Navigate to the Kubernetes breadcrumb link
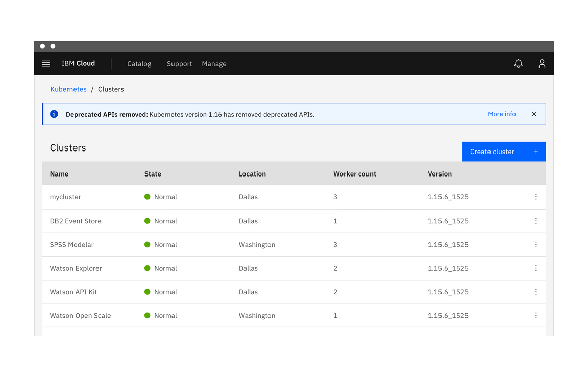Screen dimensions: 588x378 coord(68,89)
